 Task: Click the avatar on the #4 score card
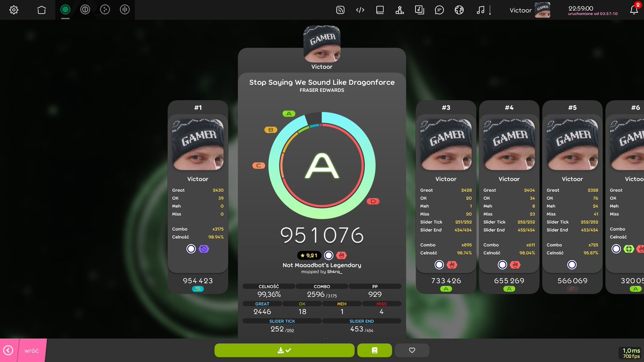(x=509, y=143)
